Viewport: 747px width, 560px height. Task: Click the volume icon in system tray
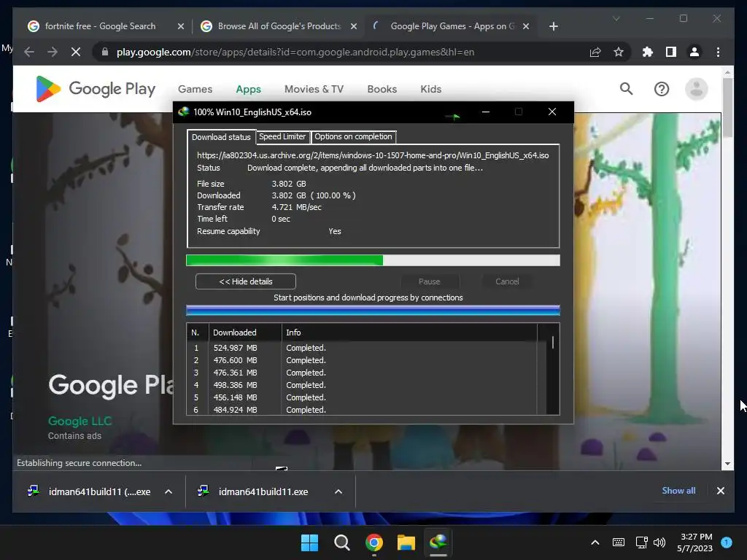[659, 542]
